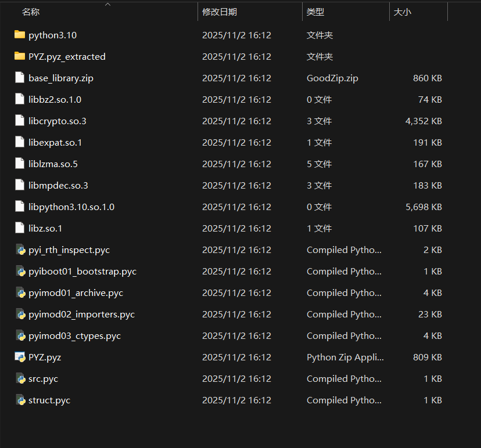Sort files by the 名称 column header
This screenshot has width=481, height=448.
tap(31, 12)
